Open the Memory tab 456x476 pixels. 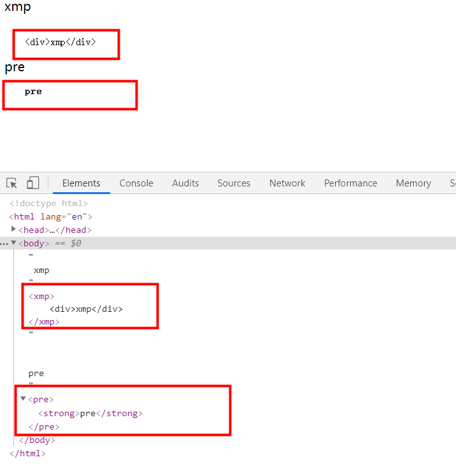click(x=413, y=183)
